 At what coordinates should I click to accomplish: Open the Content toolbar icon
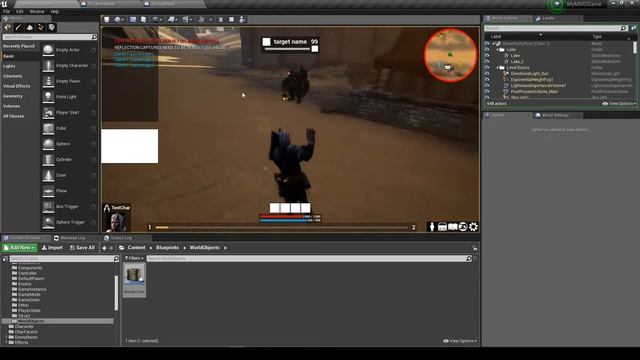click(x=133, y=19)
